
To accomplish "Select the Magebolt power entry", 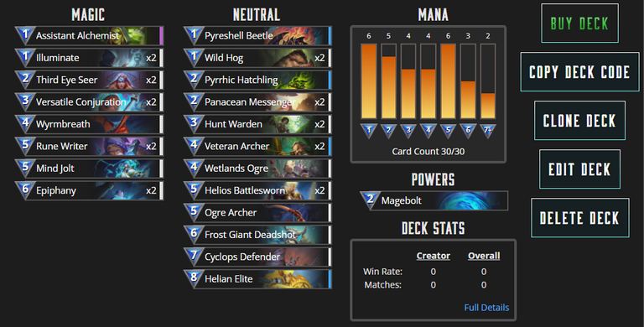I will click(434, 200).
